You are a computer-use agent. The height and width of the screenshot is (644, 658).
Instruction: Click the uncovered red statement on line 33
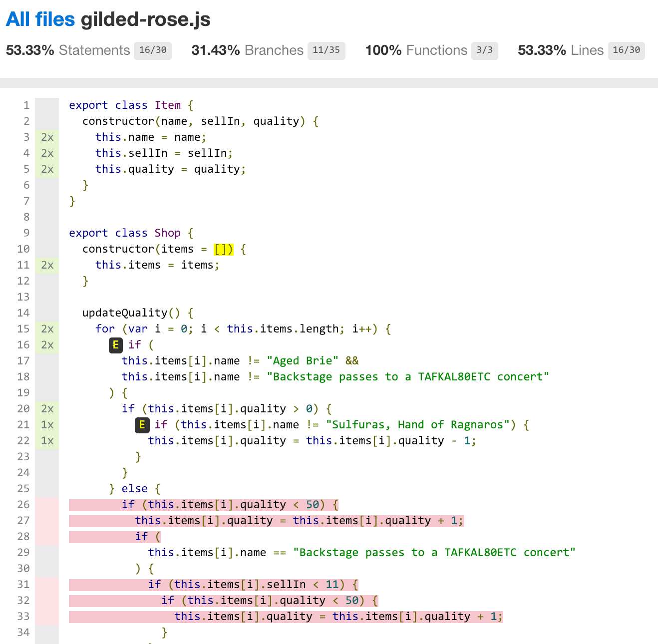(x=338, y=617)
